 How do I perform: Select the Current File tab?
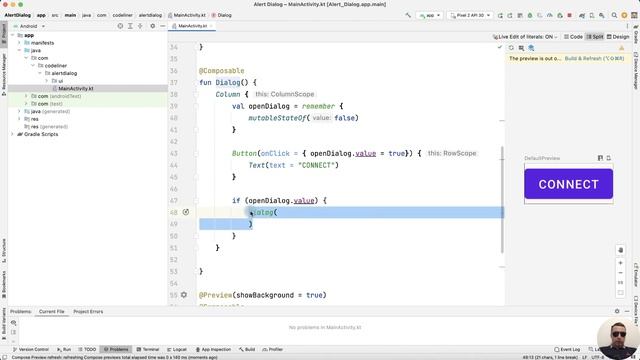[x=51, y=311]
